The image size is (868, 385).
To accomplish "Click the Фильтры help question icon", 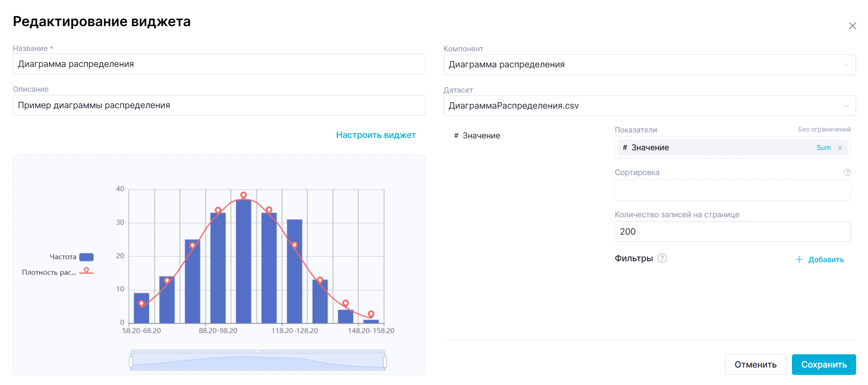I will point(662,258).
